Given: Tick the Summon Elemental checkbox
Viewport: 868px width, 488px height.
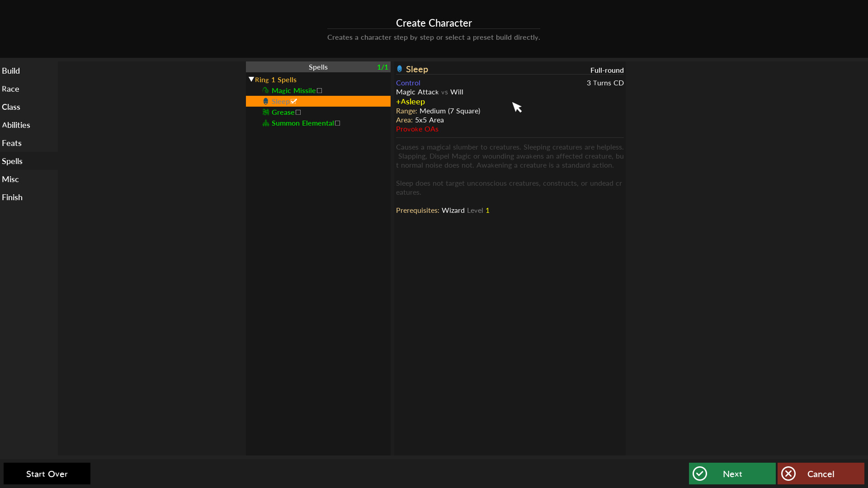Looking at the screenshot, I should point(338,123).
